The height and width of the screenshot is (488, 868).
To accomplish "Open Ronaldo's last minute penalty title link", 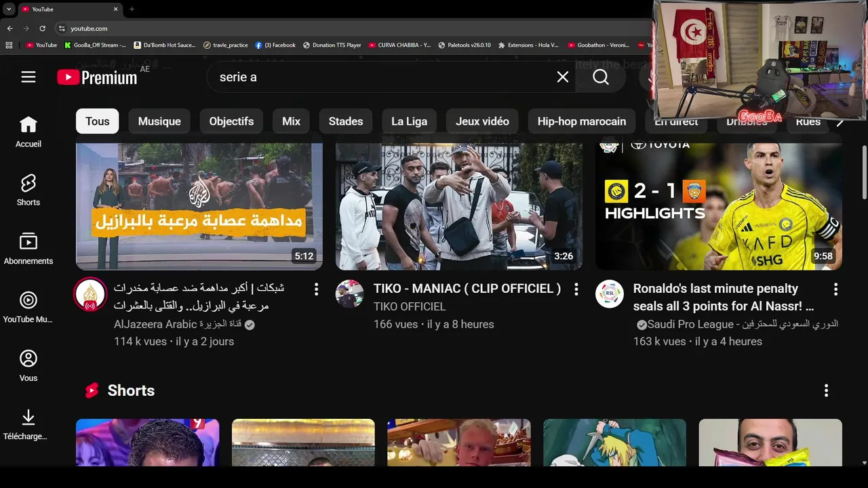I will (x=724, y=298).
